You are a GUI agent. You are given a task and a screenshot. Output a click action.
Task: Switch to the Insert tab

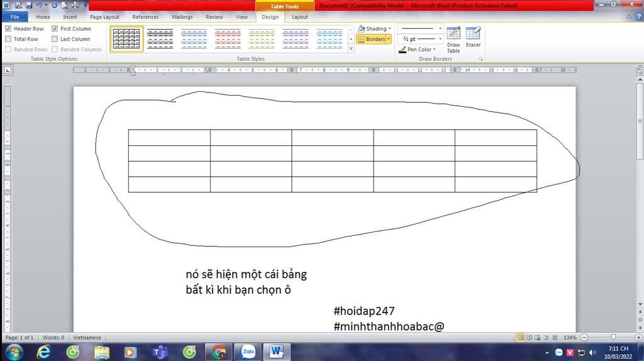coord(70,17)
